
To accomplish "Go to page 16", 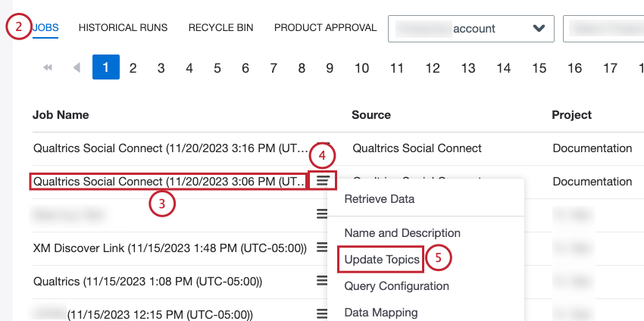I will point(574,67).
